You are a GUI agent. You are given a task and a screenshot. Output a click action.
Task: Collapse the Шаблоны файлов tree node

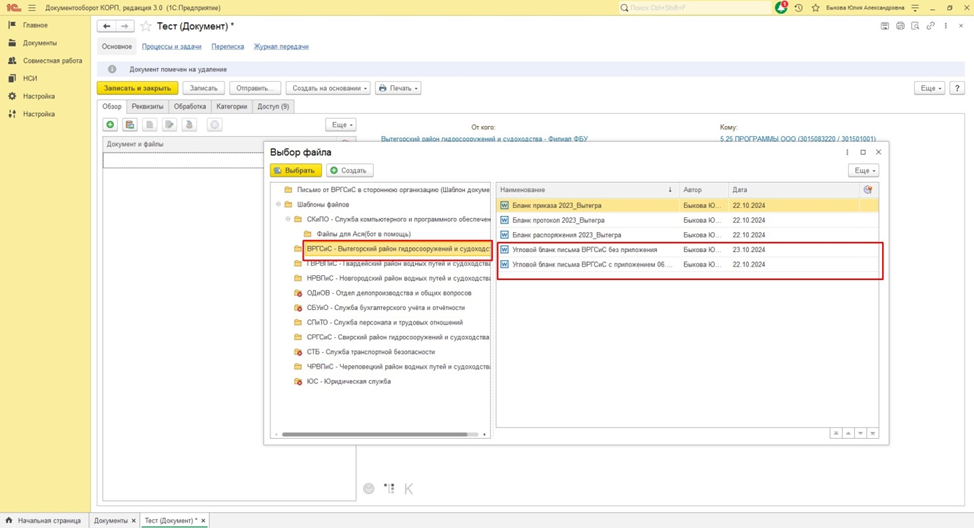click(x=278, y=204)
